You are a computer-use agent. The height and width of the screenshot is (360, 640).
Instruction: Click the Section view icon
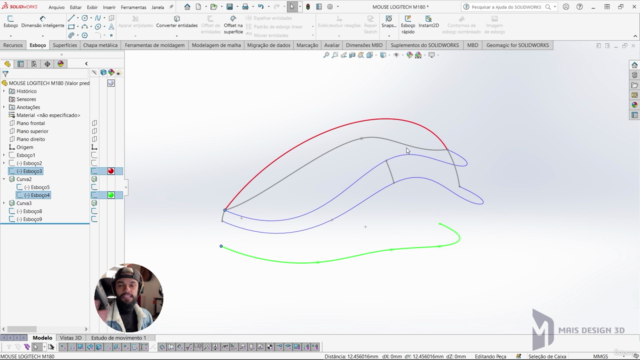click(352, 55)
